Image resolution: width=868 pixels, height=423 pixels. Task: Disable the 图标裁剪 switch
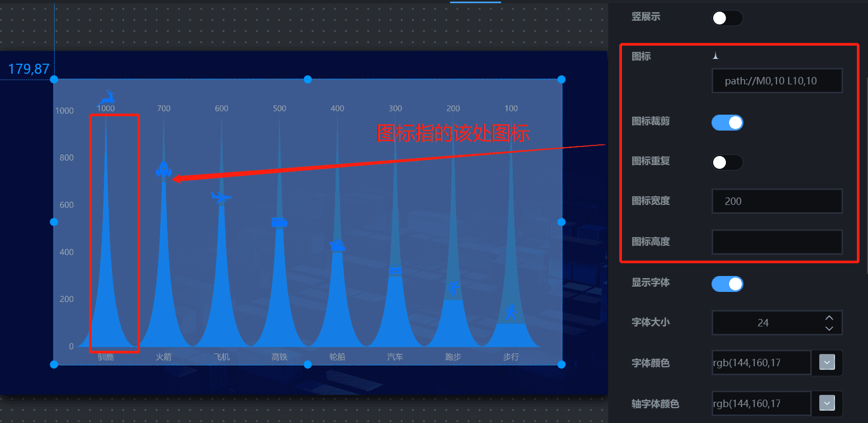click(x=727, y=123)
